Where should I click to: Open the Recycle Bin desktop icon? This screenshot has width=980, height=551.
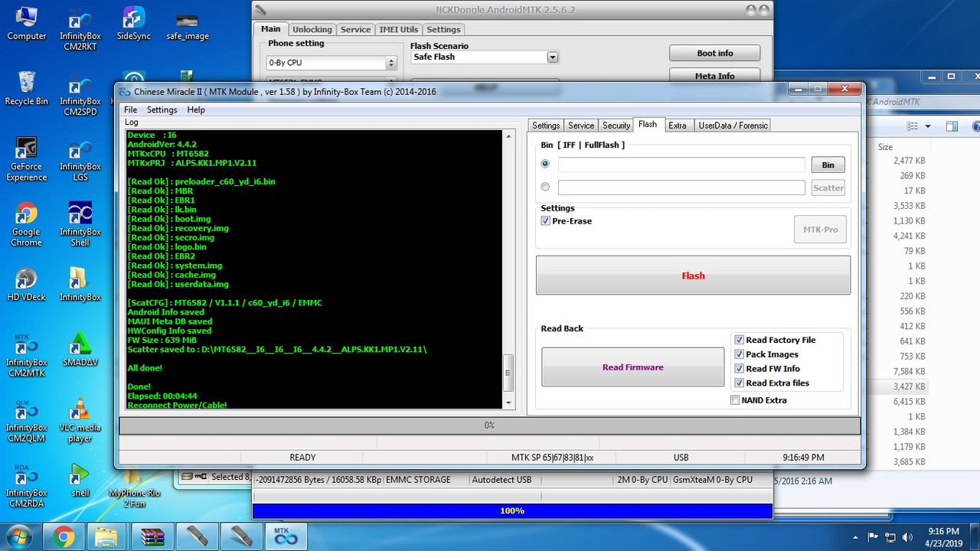(26, 88)
